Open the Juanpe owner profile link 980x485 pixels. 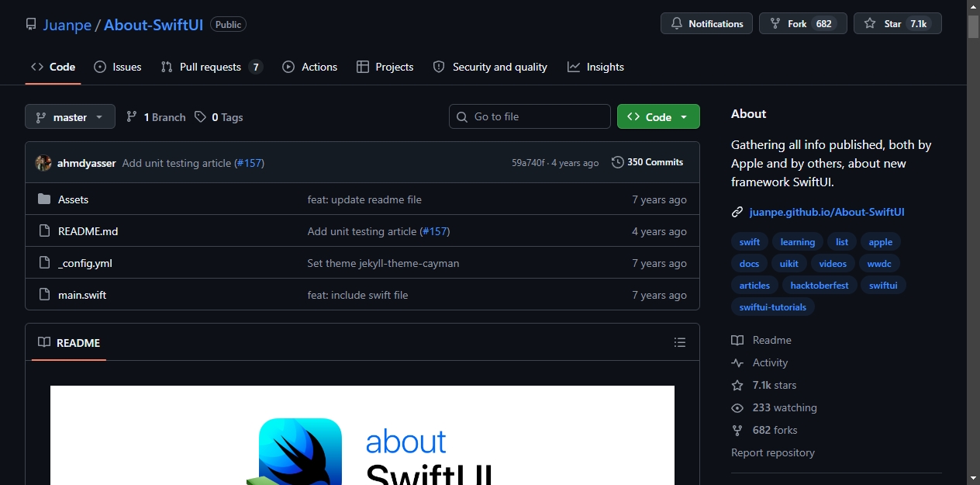(67, 24)
